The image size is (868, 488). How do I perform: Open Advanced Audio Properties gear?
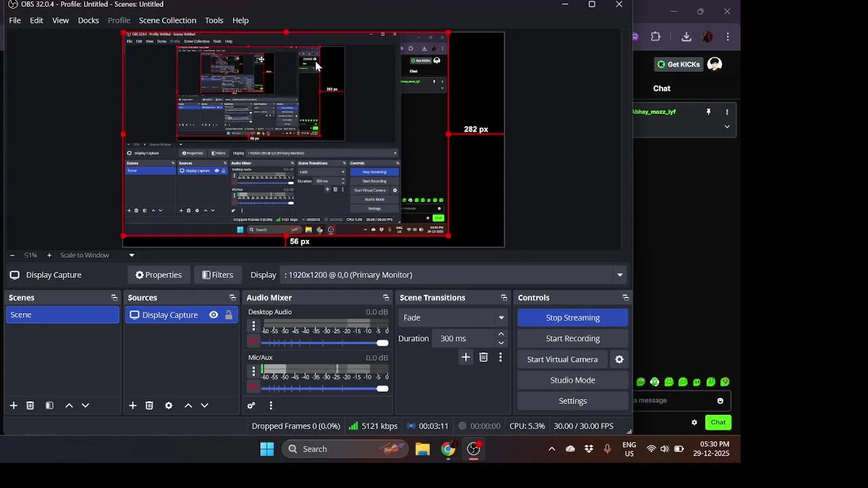point(252,405)
